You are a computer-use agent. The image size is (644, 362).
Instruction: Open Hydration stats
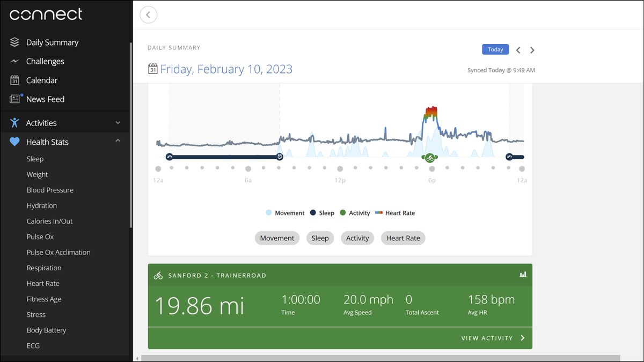[x=41, y=205]
